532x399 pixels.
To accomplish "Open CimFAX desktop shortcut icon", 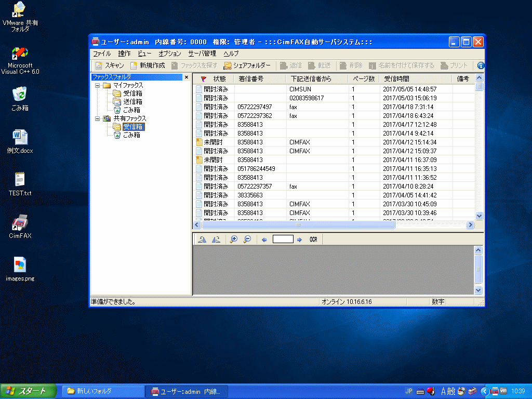I will (x=20, y=227).
